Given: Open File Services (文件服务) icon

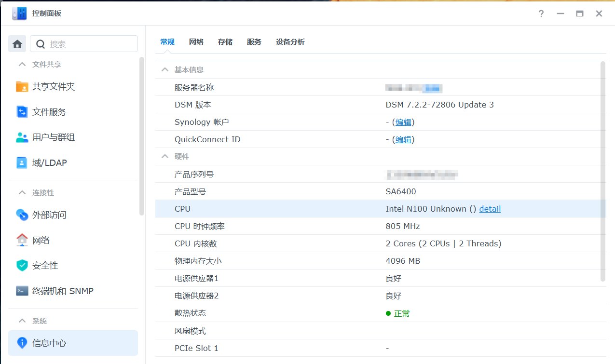Looking at the screenshot, I should pyautogui.click(x=22, y=112).
